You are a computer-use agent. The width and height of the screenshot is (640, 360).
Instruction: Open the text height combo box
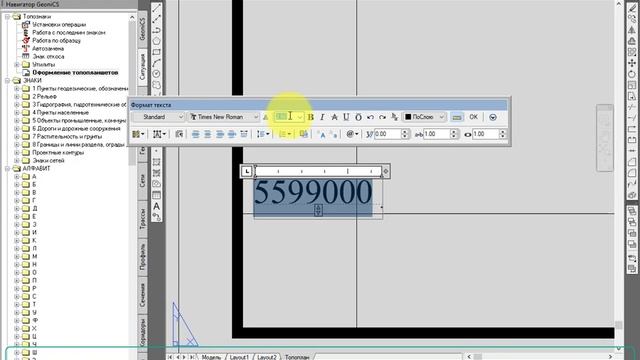[289, 117]
